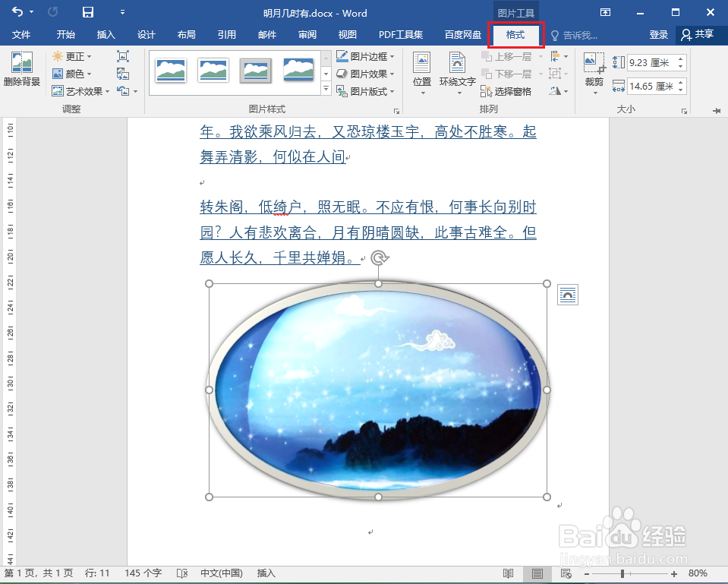Viewport: 728px width, 584px height.
Task: Open the 视图 ribbon tab
Action: [347, 34]
